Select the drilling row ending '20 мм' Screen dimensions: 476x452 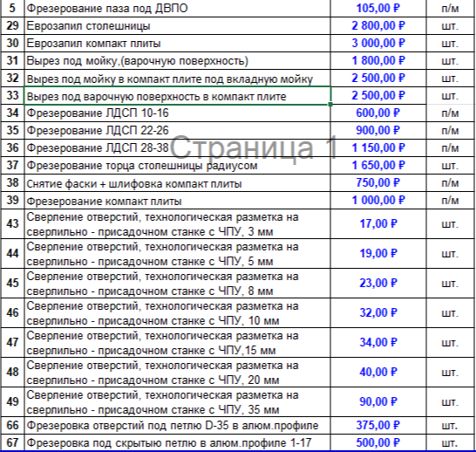point(177,372)
